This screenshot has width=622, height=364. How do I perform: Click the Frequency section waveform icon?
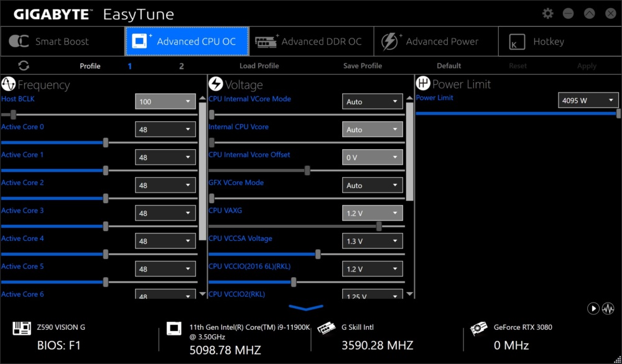coord(8,84)
